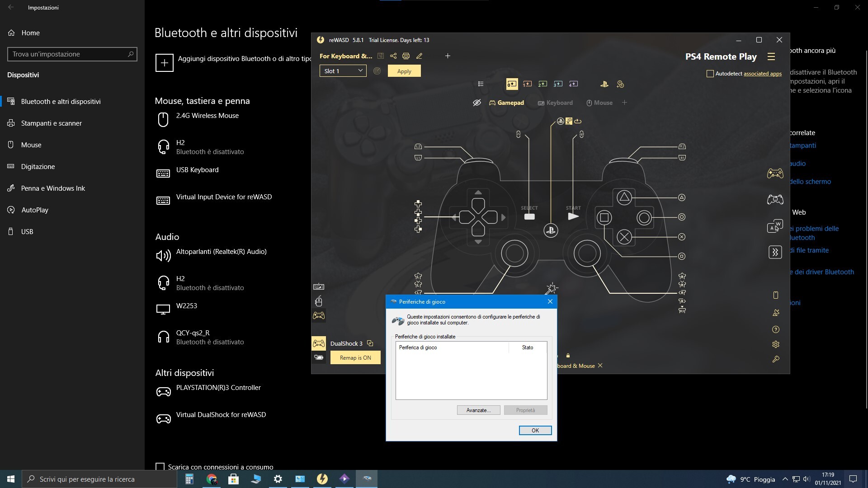
Task: Toggle the eye icon to hide mappings
Action: click(476, 103)
